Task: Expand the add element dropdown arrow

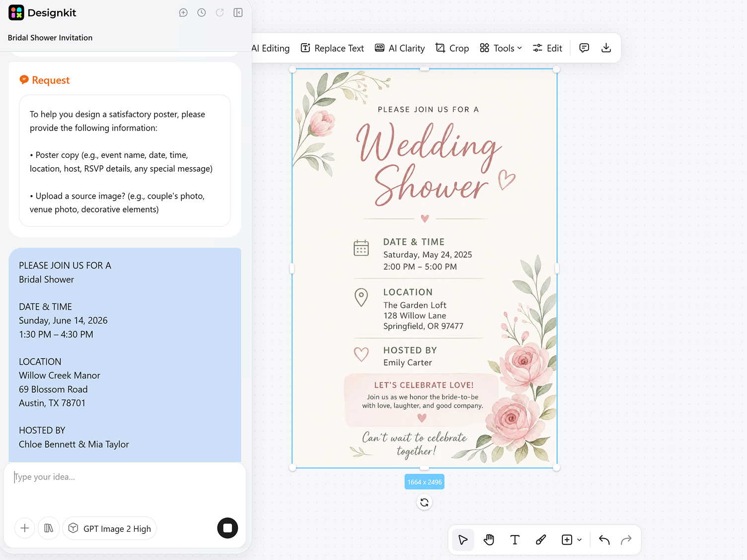Action: coord(579,540)
